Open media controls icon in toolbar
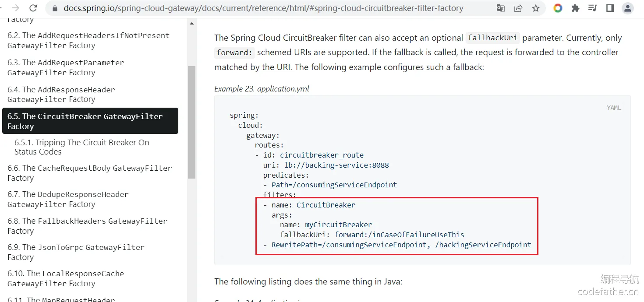This screenshot has width=644, height=302. coord(593,8)
